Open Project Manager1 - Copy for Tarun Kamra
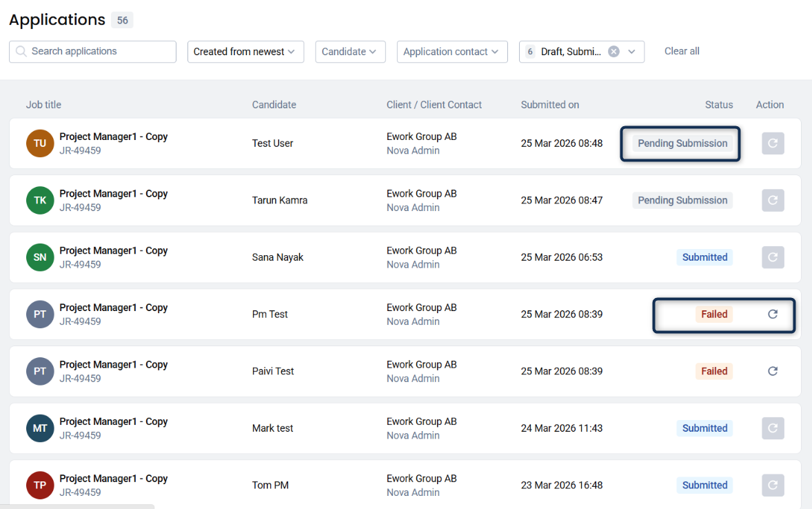The image size is (812, 509). click(114, 194)
